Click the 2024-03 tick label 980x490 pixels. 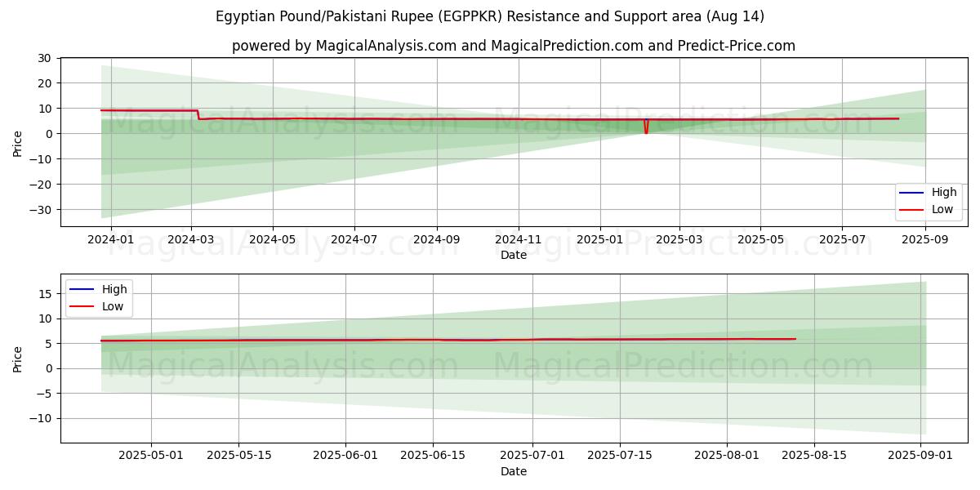(190, 239)
